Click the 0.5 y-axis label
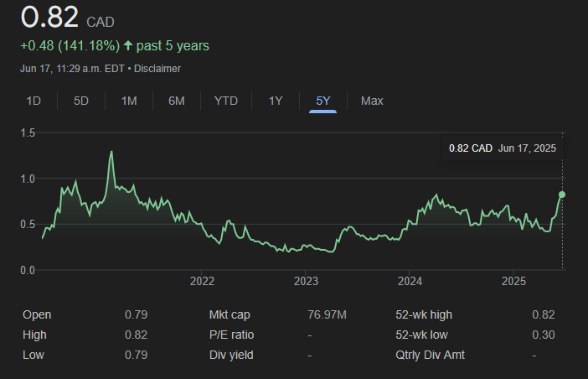 [x=28, y=225]
